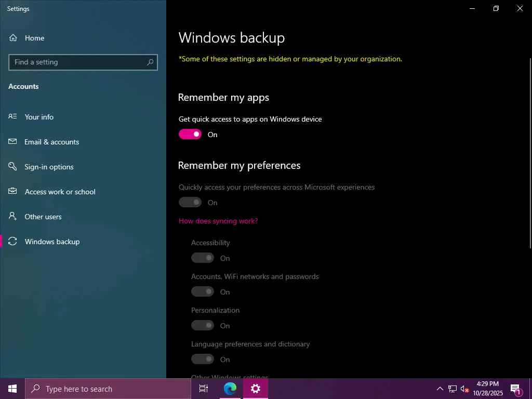Click the settings page vertical scrollbar
Viewport: 532px width, 399px height.
530,153
